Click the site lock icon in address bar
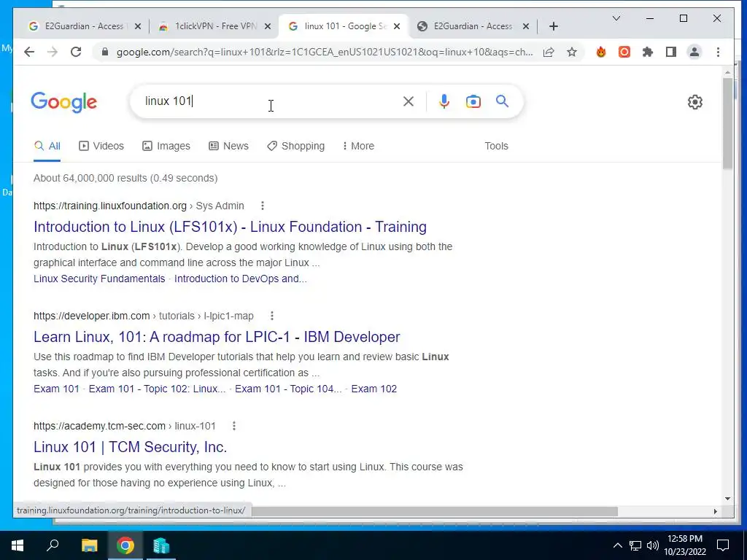 [x=105, y=52]
